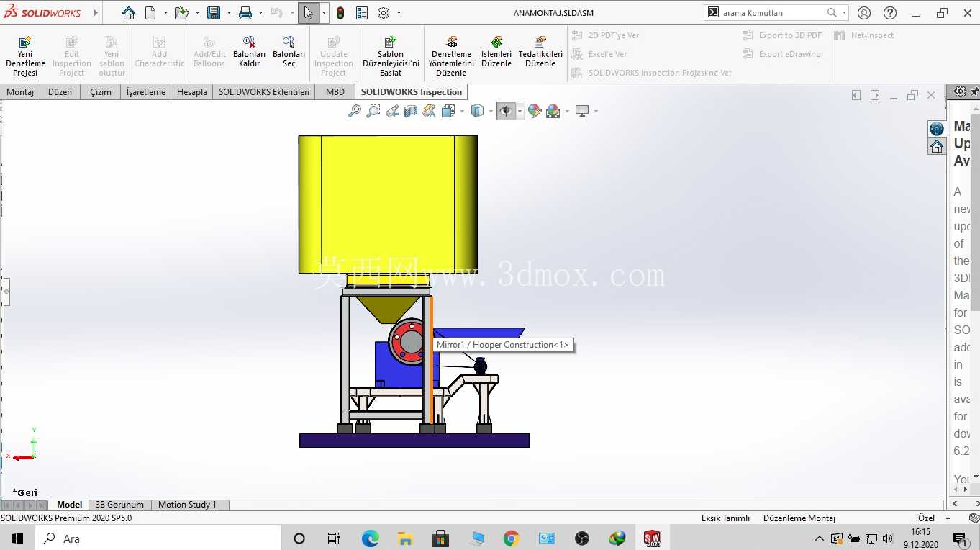Click the rebuild traffic light icon
This screenshot has height=550, width=980.
340,13
